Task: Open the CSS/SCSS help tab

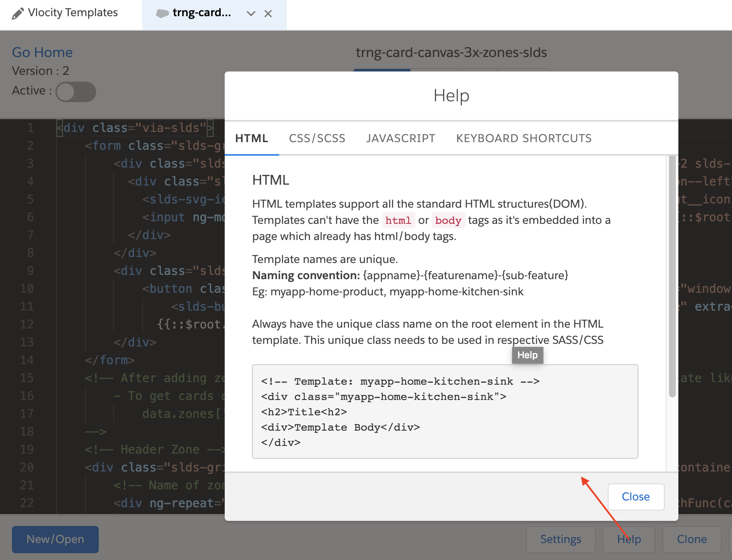Action: [317, 138]
